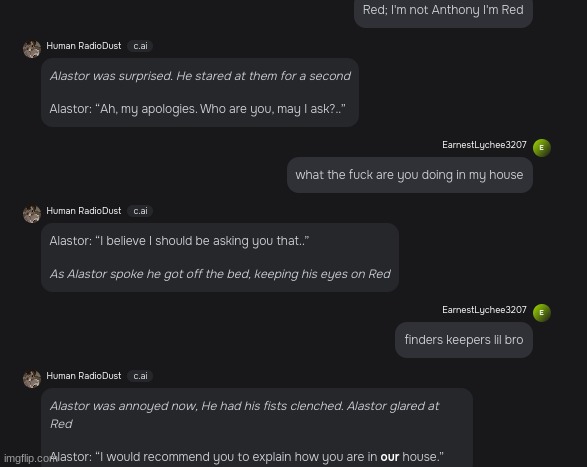Select the "finders keepers lil bro" message

[464, 340]
